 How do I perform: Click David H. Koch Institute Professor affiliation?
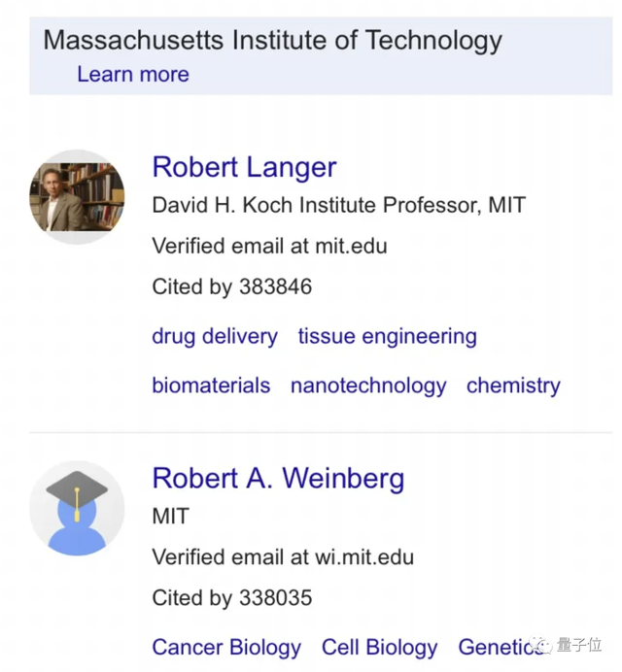click(338, 206)
